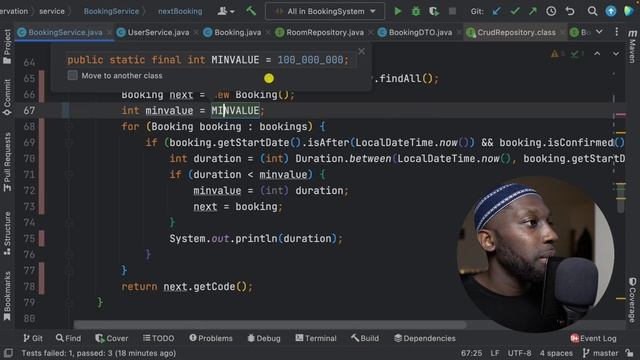Open the Event Log
The height and width of the screenshot is (360, 640).
[x=593, y=338]
